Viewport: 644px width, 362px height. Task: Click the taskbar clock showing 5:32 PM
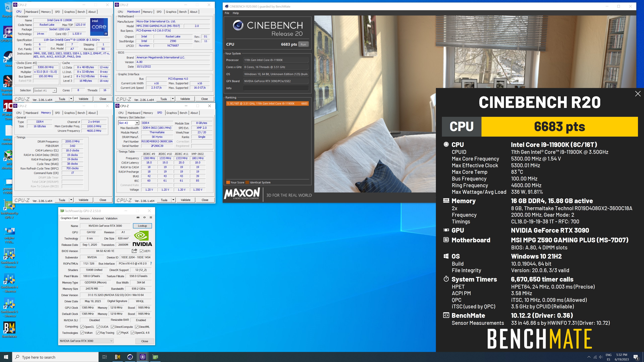coord(622,357)
